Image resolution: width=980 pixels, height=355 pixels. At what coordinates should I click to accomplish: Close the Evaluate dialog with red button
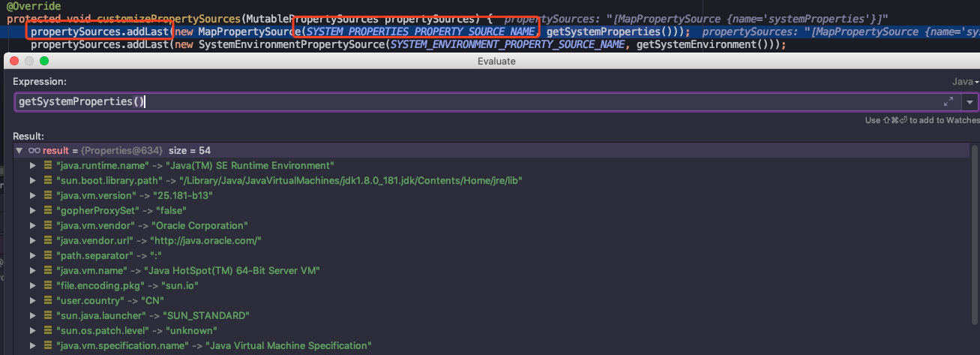point(14,61)
